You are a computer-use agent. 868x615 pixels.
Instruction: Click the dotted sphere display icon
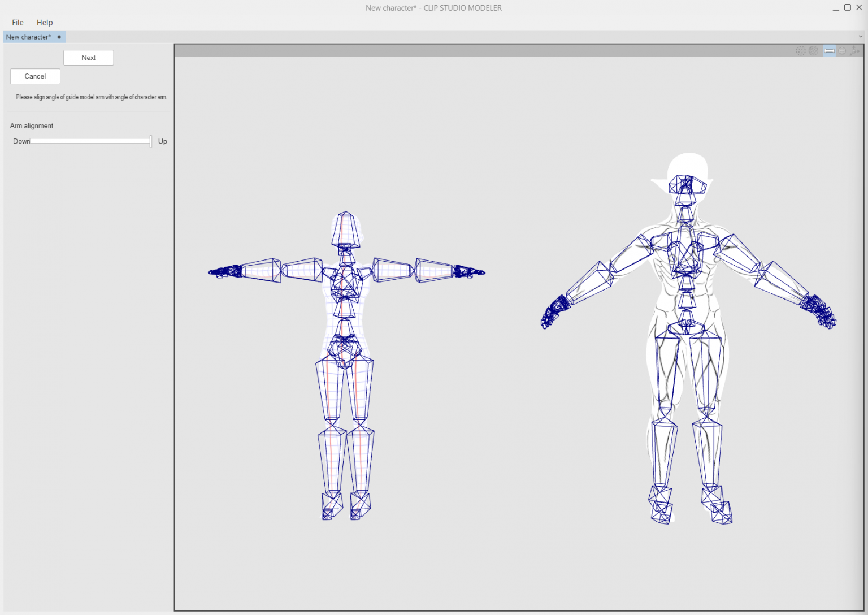click(800, 51)
